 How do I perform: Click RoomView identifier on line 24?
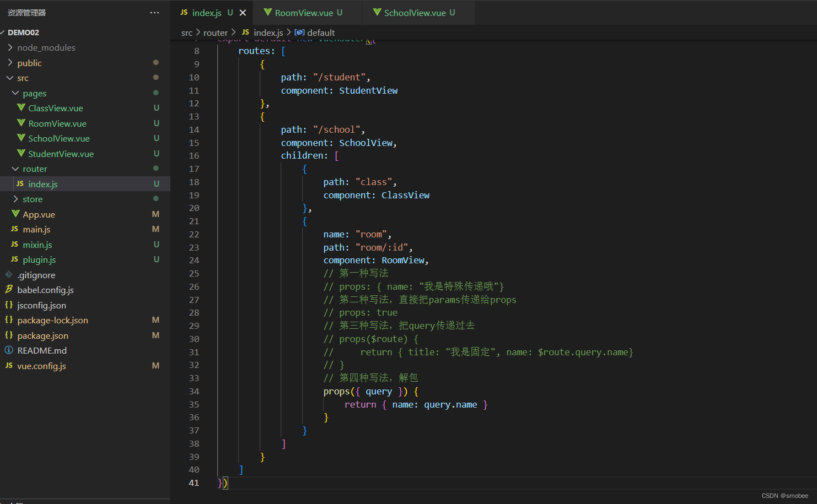(x=403, y=260)
